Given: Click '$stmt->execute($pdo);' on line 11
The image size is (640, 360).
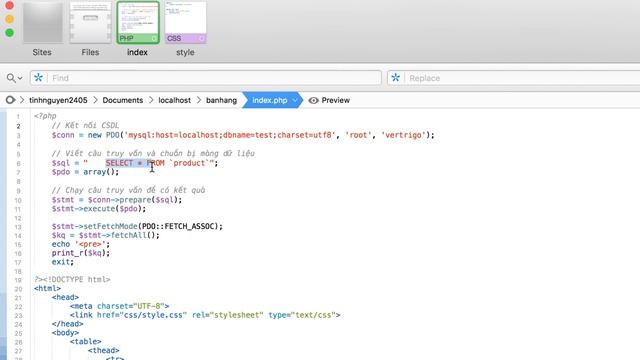Looking at the screenshot, I should tap(99, 209).
